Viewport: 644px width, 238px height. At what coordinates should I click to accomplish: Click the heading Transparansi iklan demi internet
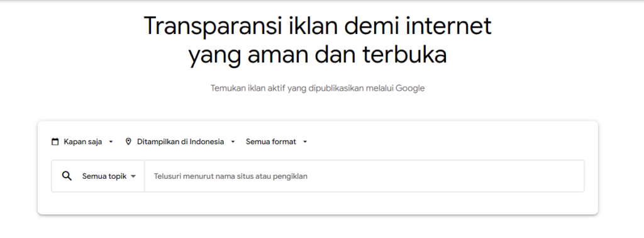pyautogui.click(x=318, y=26)
